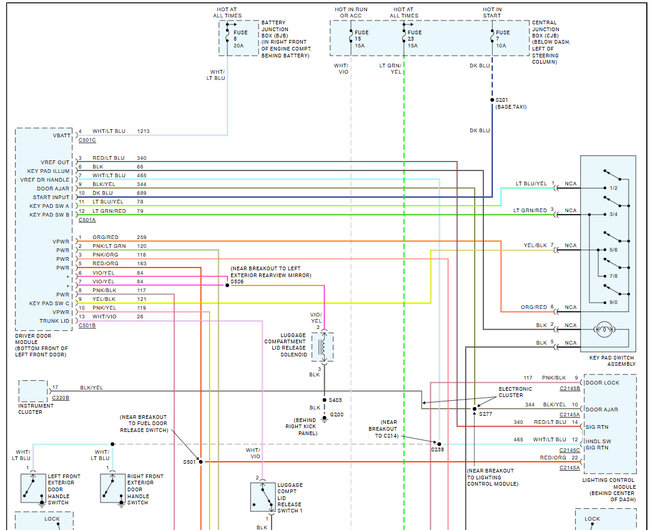This screenshot has width=650, height=530.
Task: Open the C501C connector reference
Action: tap(87, 141)
